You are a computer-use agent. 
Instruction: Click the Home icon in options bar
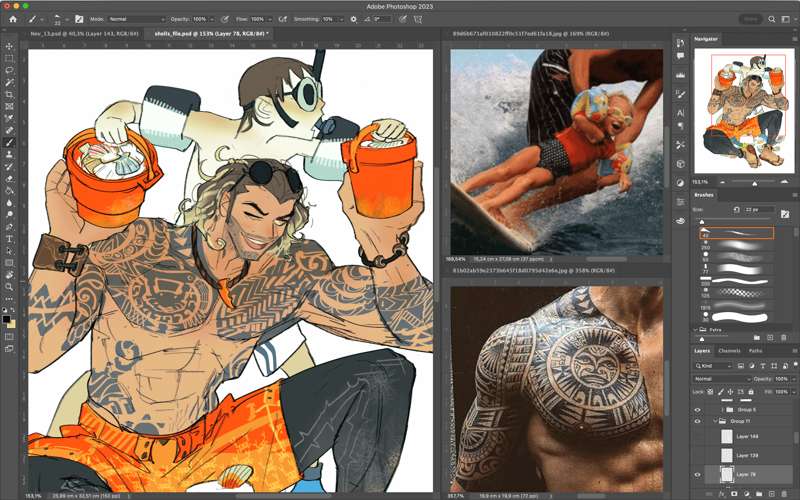pos(13,19)
